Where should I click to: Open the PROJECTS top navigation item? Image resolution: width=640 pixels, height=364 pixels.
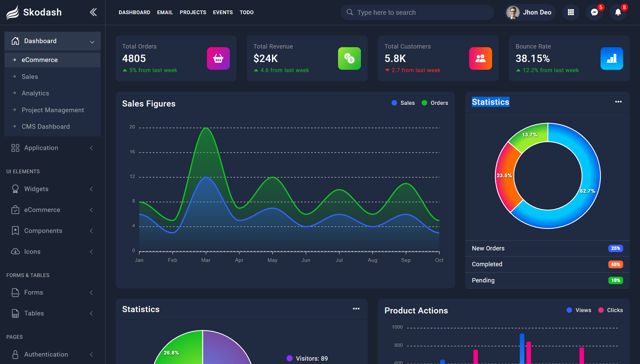(193, 12)
